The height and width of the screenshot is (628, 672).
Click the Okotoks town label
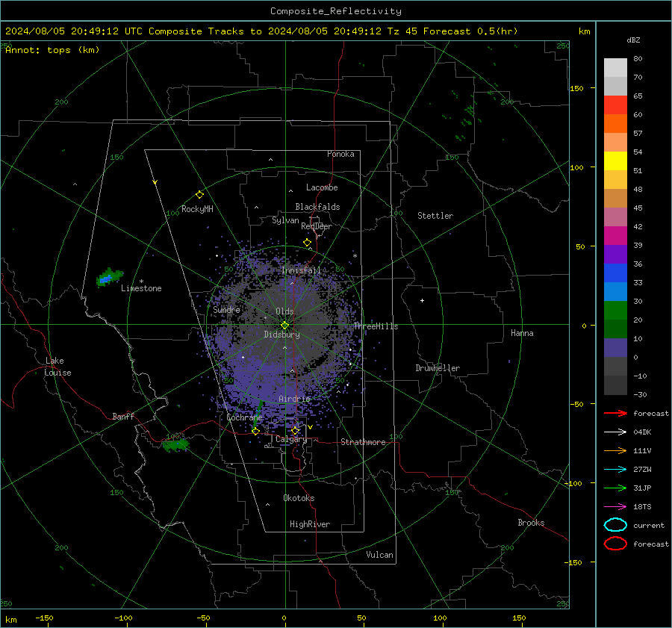point(299,498)
